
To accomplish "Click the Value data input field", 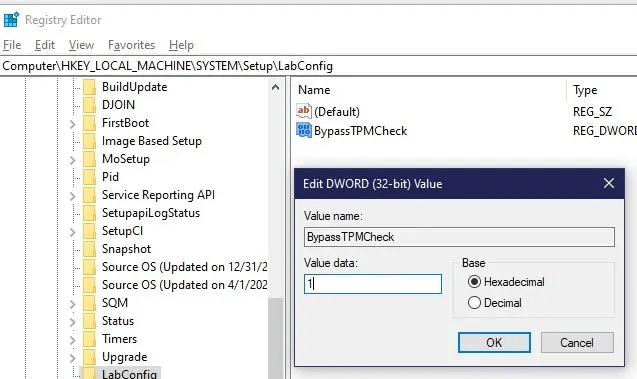I will [373, 284].
